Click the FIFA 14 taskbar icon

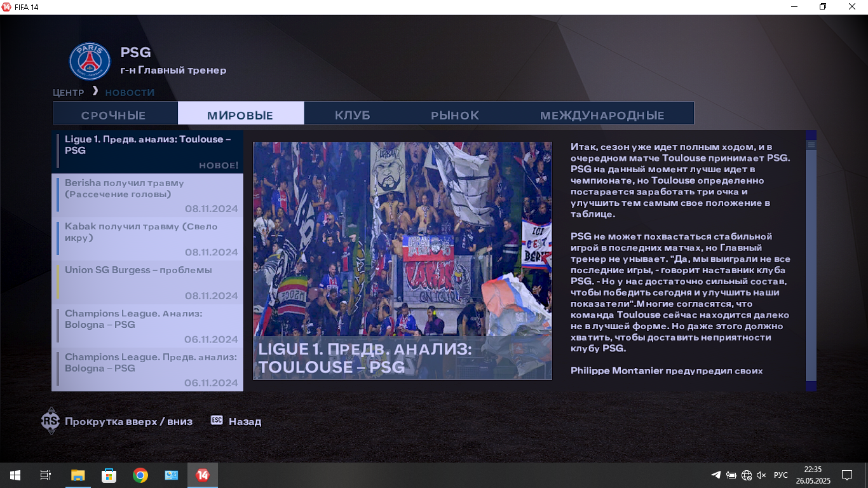point(203,475)
